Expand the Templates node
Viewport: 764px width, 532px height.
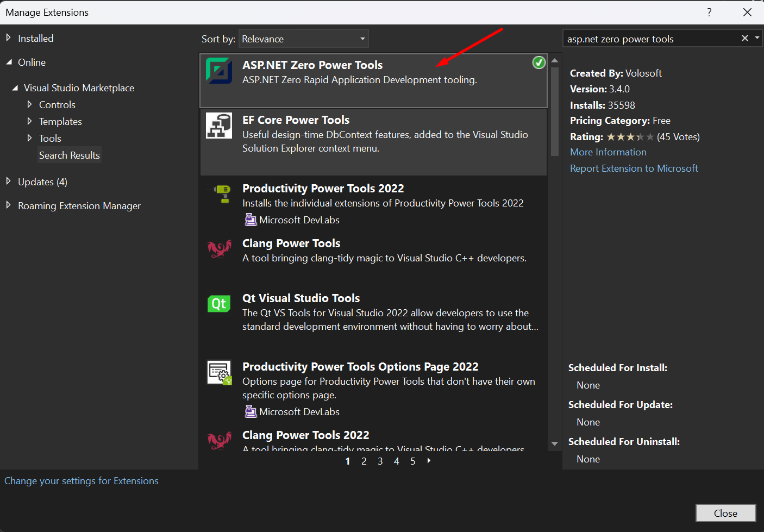coord(29,121)
